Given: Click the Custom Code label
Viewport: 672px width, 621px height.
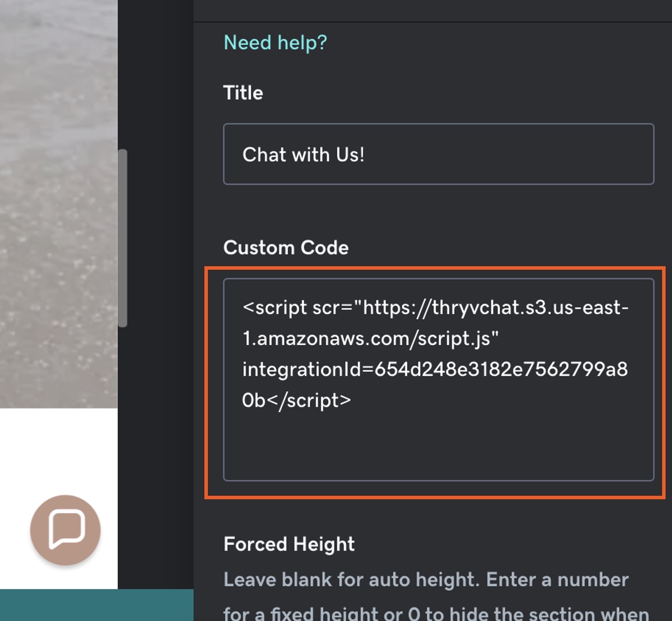Looking at the screenshot, I should click(285, 248).
